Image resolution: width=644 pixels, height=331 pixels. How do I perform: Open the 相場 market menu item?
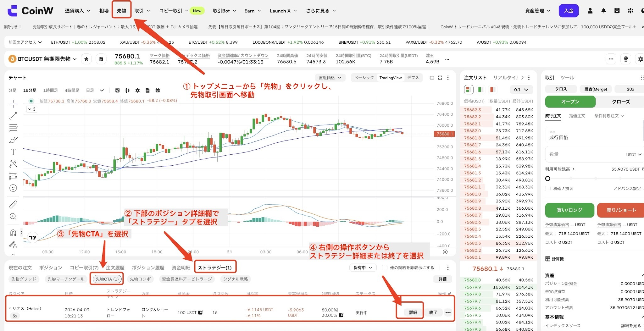click(x=104, y=11)
